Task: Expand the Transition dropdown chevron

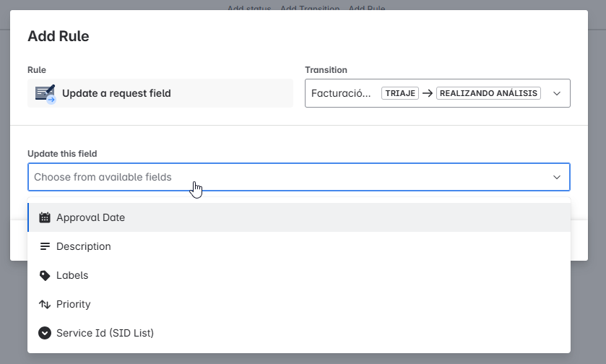Action: click(556, 93)
